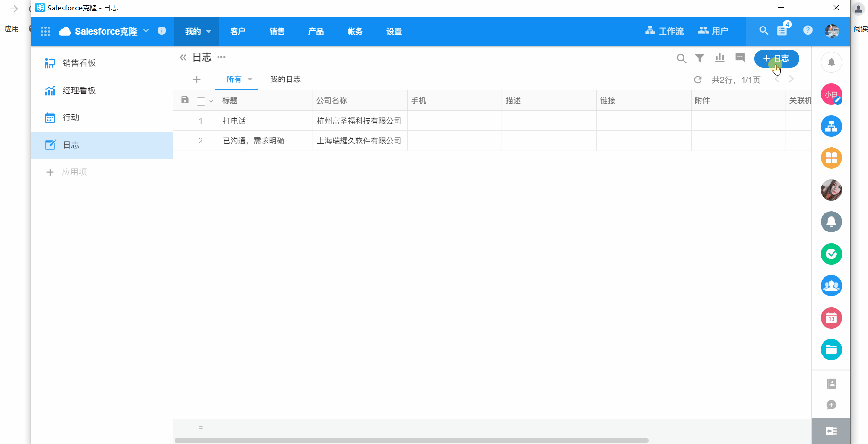Click 杭州富圣福科技有限公司 cell
The height and width of the screenshot is (444, 868).
(x=359, y=121)
